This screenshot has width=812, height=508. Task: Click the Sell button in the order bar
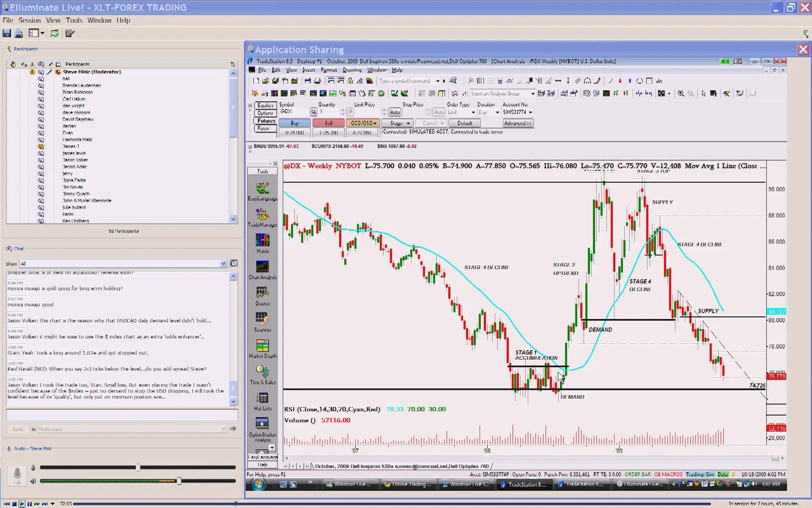329,122
